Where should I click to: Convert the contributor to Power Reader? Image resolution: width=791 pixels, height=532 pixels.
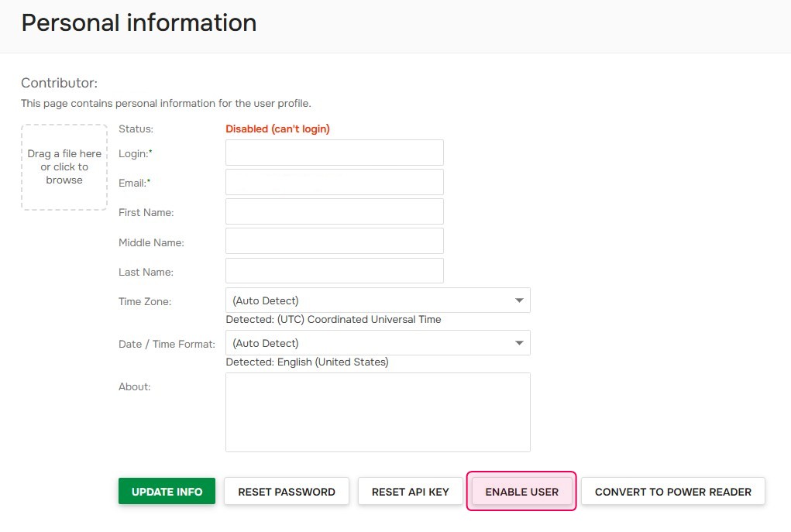pos(672,491)
